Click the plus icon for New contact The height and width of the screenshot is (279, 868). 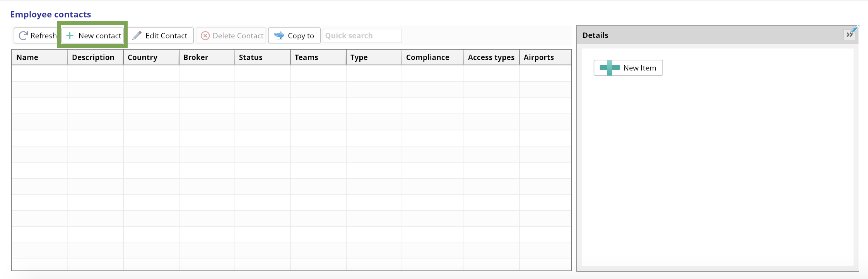coord(70,36)
